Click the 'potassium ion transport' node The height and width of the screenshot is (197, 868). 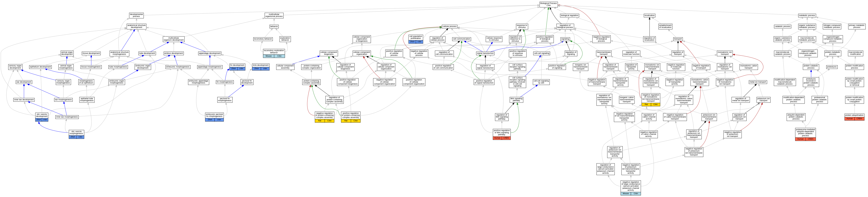coord(764,99)
